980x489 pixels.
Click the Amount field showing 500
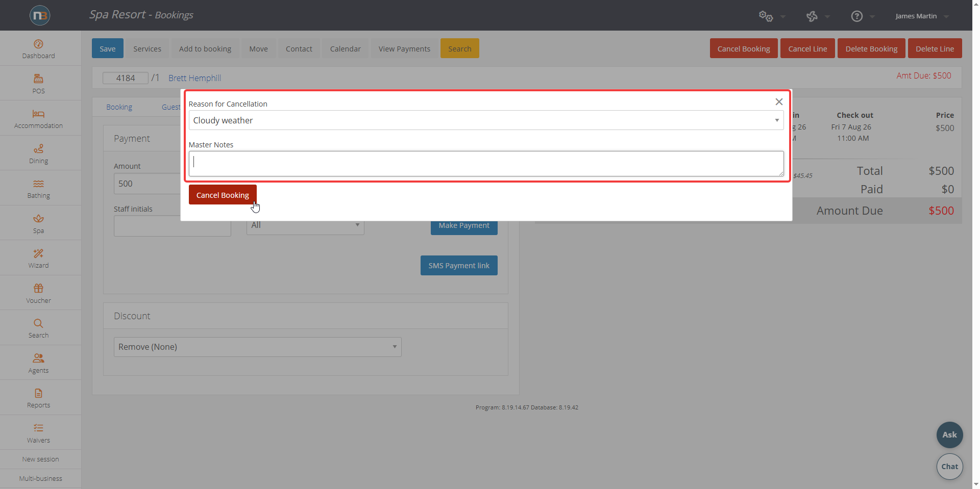148,184
